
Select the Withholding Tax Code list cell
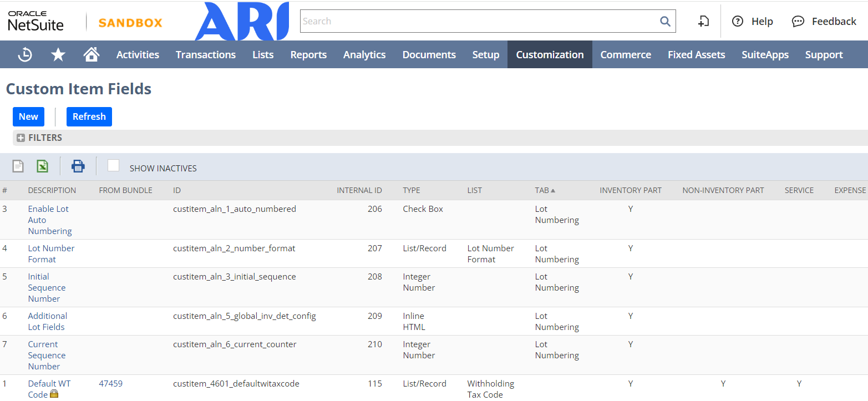point(491,389)
